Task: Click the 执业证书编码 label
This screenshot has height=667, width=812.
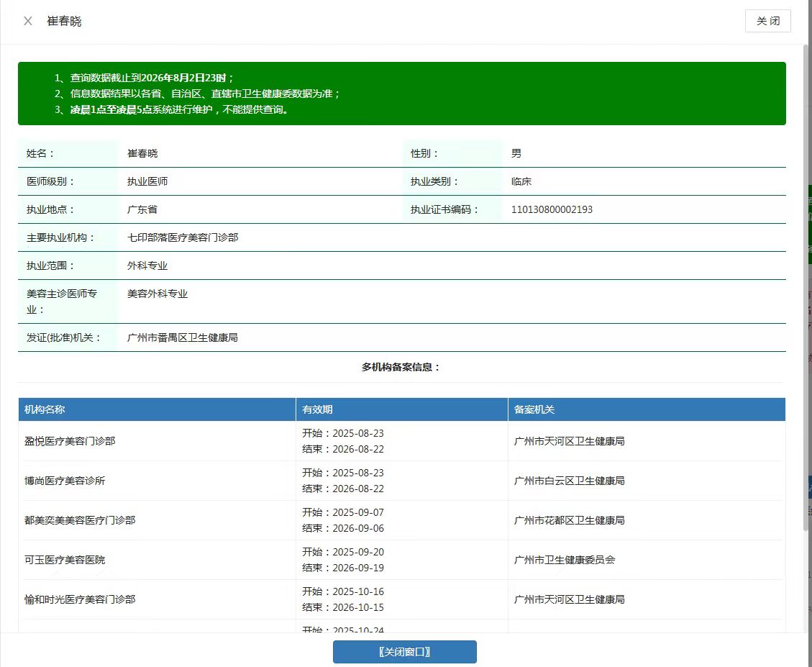Action: tap(445, 209)
